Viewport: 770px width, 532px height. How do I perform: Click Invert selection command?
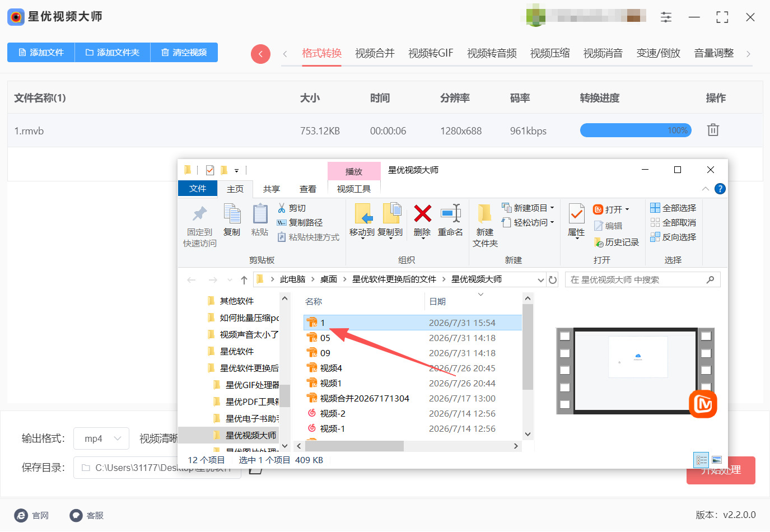[x=674, y=237]
